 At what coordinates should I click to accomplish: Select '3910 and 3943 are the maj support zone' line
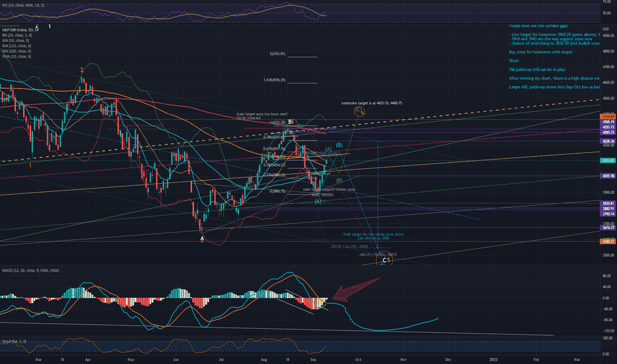click(x=551, y=39)
